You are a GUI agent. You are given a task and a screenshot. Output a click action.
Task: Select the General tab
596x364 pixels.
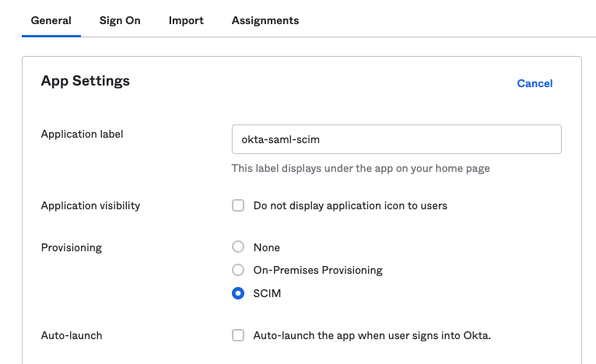click(x=51, y=20)
